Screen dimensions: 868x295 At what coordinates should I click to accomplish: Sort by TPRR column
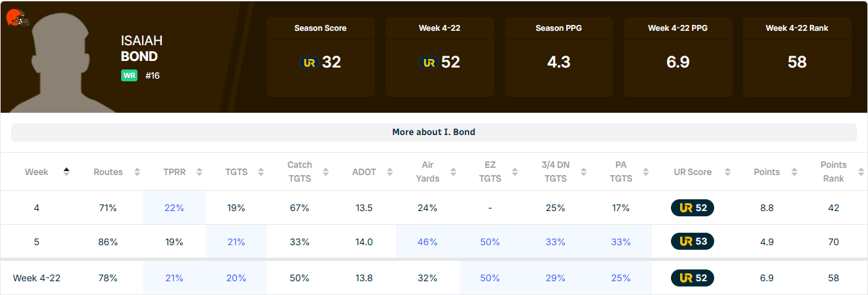(198, 172)
